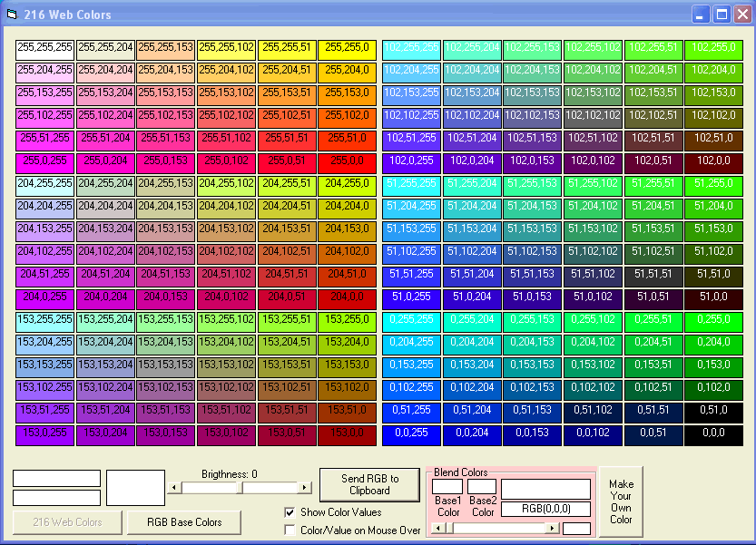The height and width of the screenshot is (545, 756).
Task: Select the 153,153,153 gray swatch
Action: pyautogui.click(x=165, y=365)
